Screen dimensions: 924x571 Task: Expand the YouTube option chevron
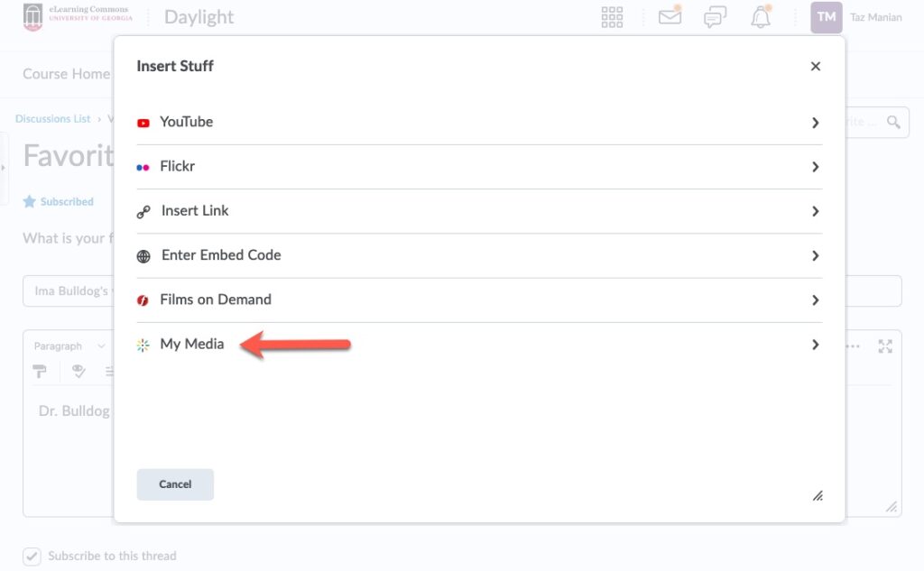[815, 123]
